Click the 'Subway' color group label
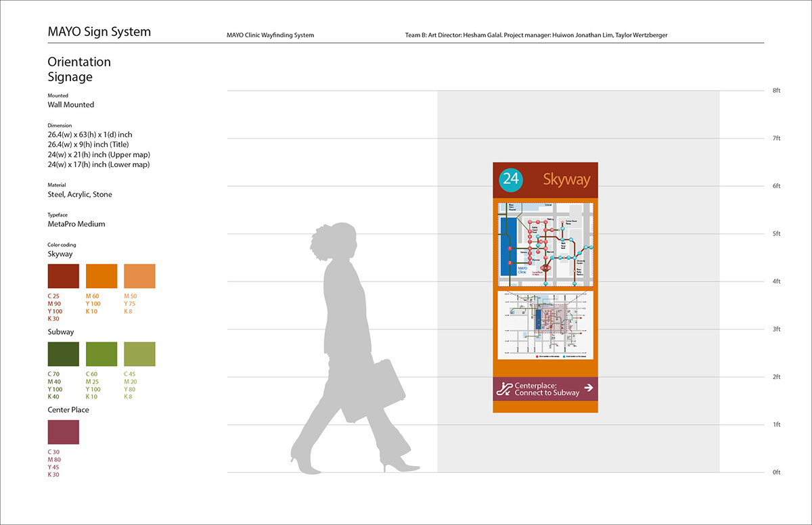Image resolution: width=812 pixels, height=525 pixels. (x=61, y=332)
